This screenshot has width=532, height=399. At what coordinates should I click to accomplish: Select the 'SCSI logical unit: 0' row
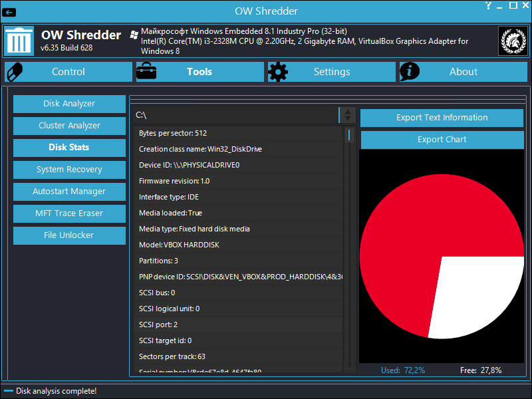238,309
